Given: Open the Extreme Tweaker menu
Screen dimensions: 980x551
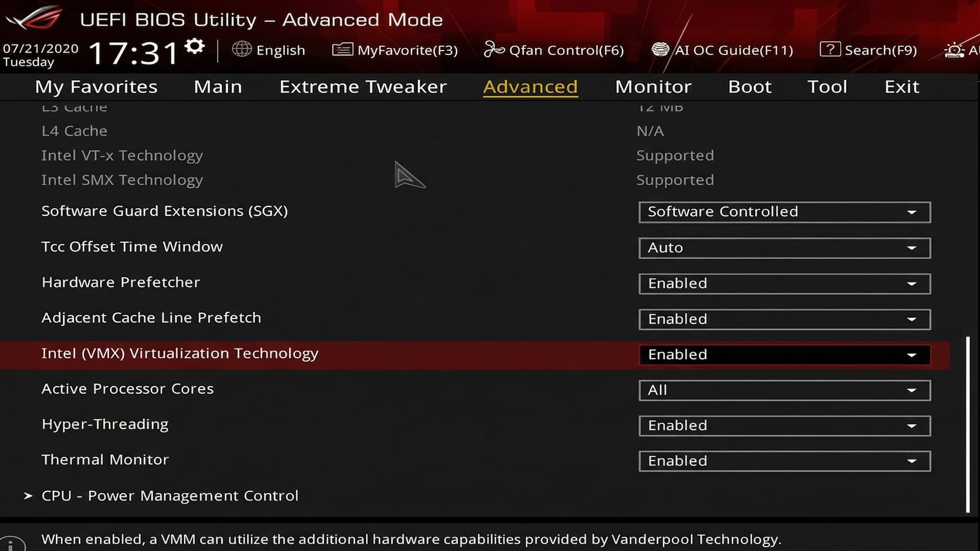Looking at the screenshot, I should point(362,87).
